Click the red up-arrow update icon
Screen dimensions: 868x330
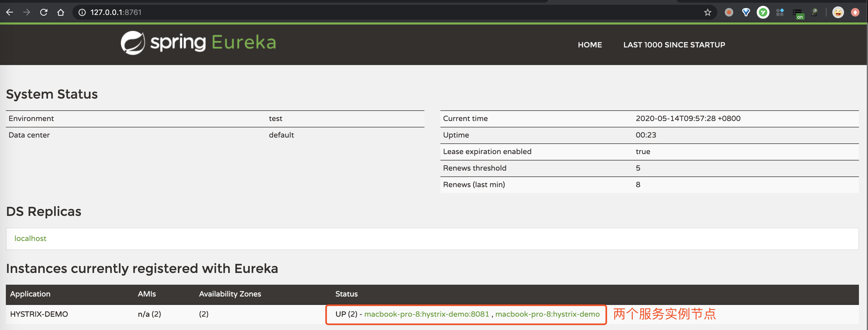click(855, 13)
